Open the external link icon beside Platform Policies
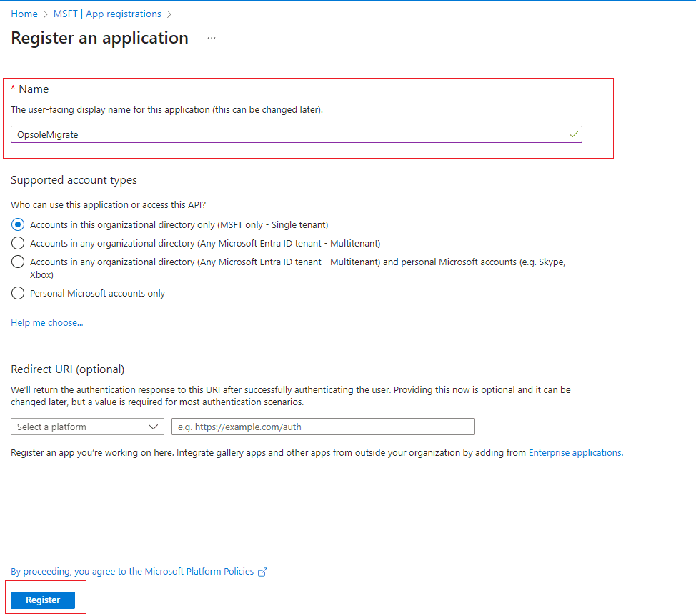This screenshot has width=696, height=616. point(263,571)
